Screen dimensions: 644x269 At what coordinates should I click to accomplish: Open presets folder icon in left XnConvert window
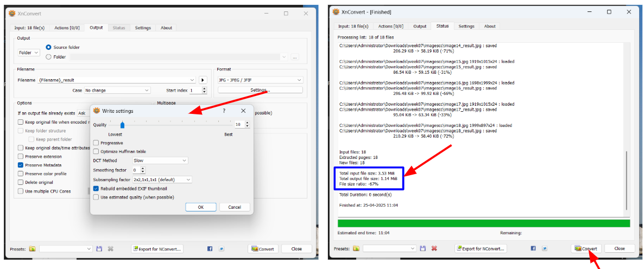pyautogui.click(x=33, y=249)
